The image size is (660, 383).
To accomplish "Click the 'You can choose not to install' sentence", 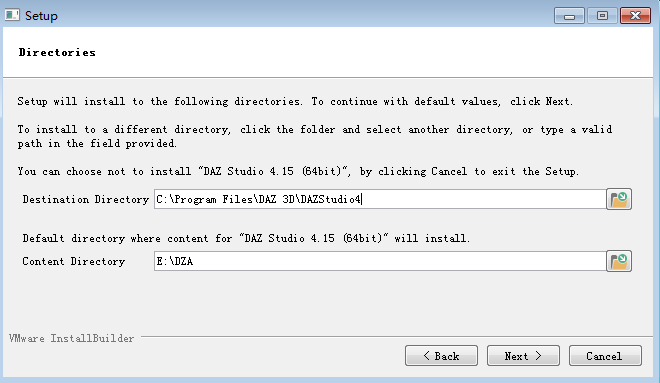I will click(x=298, y=171).
